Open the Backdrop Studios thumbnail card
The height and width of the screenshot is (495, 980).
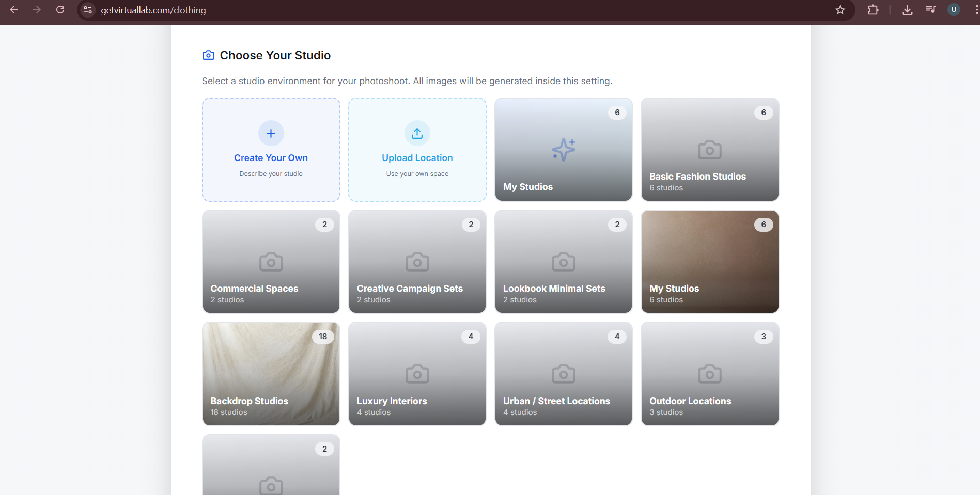(x=271, y=374)
